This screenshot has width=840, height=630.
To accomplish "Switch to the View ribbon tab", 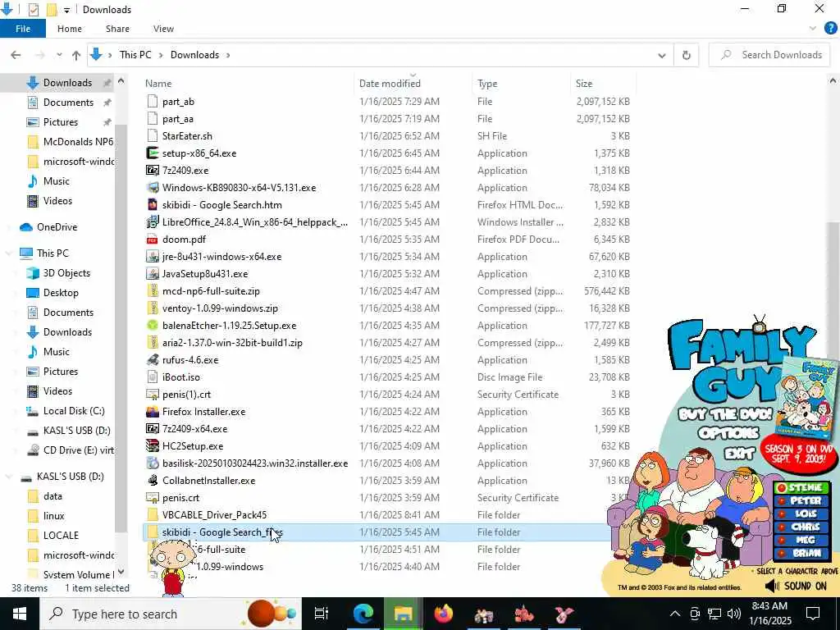I will pyautogui.click(x=163, y=29).
